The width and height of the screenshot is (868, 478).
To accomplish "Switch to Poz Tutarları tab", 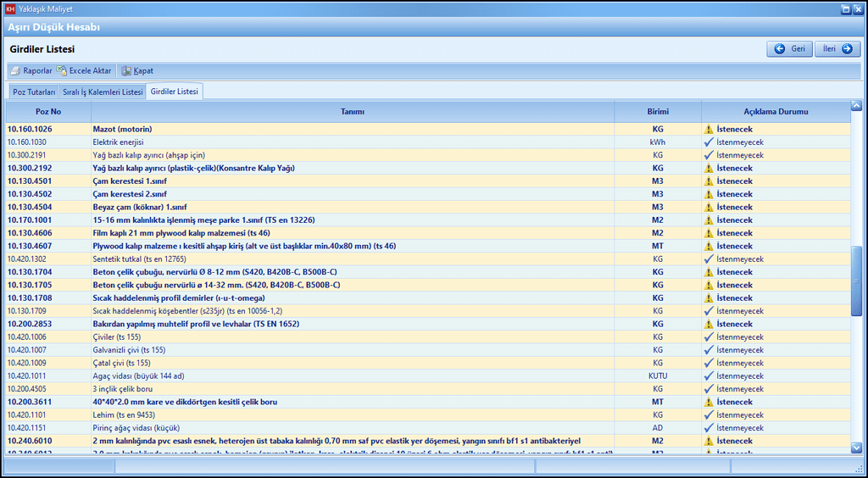I will point(34,92).
